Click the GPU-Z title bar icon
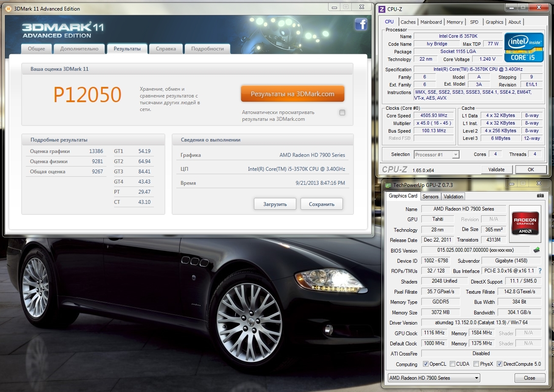The width and height of the screenshot is (554, 392). 387,185
